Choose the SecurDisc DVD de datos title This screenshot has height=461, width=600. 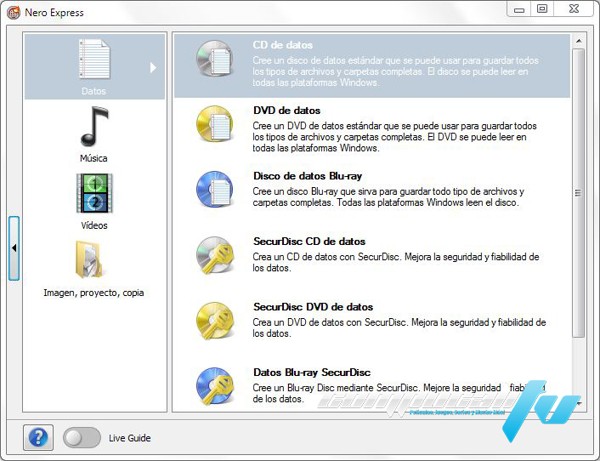click(x=313, y=307)
